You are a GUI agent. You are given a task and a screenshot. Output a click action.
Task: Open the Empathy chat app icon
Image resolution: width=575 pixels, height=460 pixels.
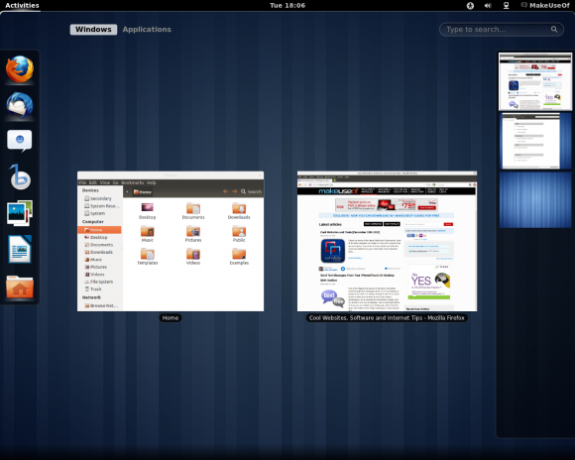pyautogui.click(x=20, y=140)
